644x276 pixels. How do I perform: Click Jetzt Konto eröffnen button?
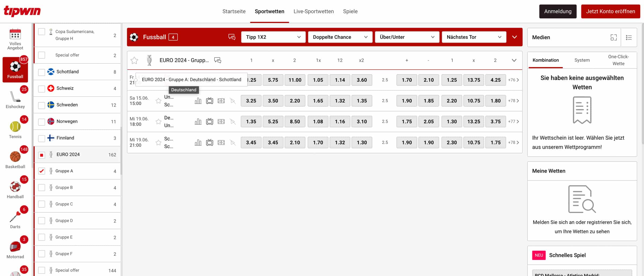(610, 11)
